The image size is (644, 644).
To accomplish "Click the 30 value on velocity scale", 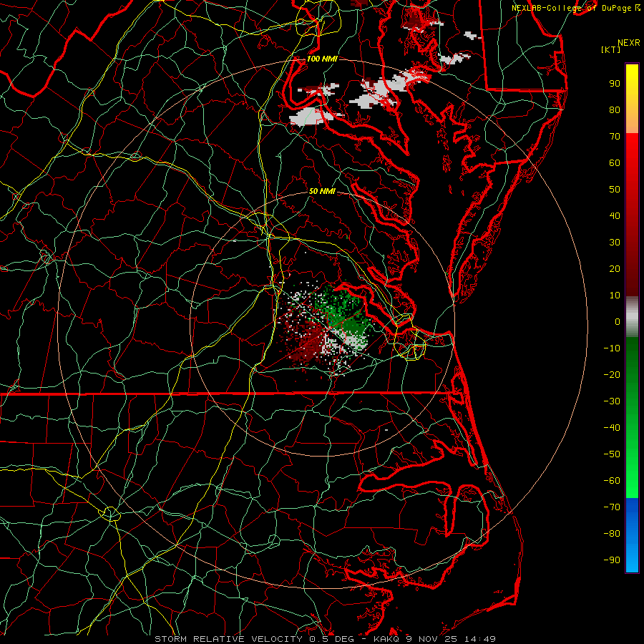I will 615,243.
